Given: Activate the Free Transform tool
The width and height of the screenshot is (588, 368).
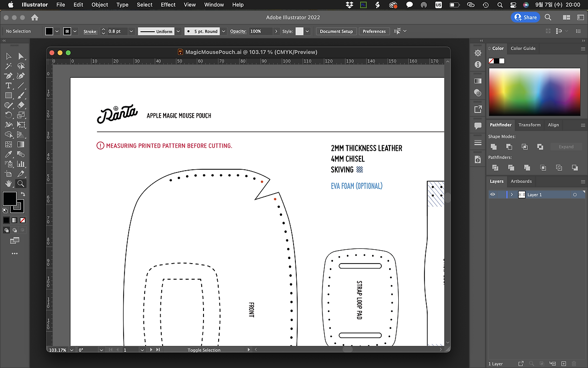Looking at the screenshot, I should pos(21,125).
